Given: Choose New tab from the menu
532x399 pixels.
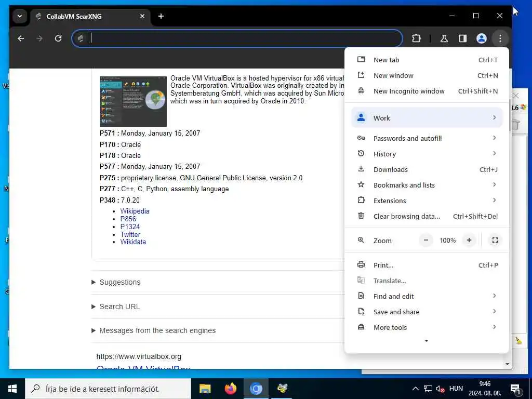Looking at the screenshot, I should pyautogui.click(x=427, y=60).
